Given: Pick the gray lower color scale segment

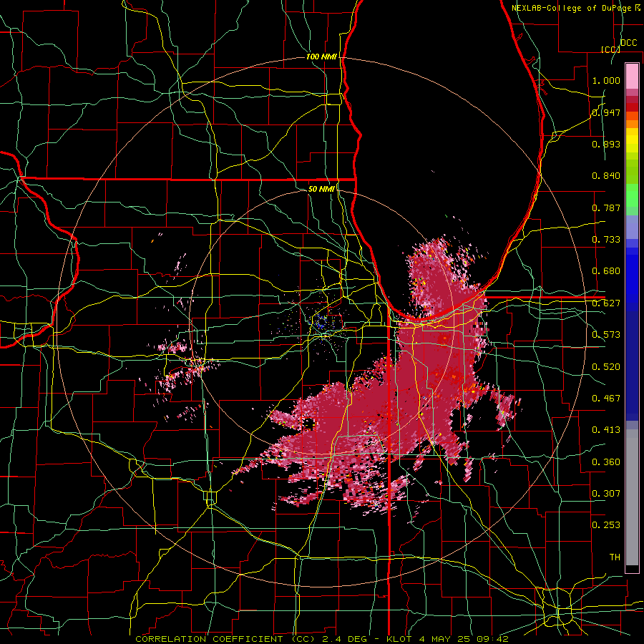Looking at the screenshot, I should [x=632, y=497].
